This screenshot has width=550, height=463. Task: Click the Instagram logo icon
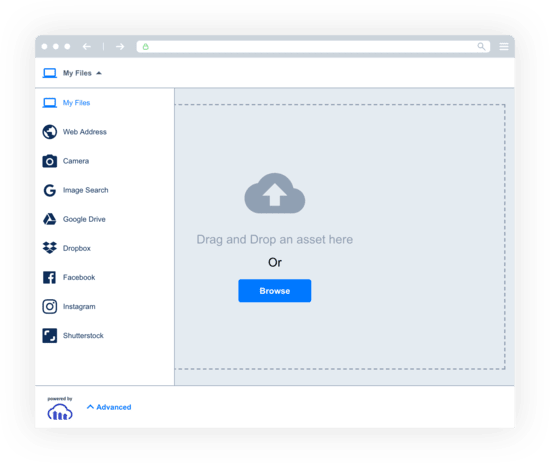pos(49,307)
